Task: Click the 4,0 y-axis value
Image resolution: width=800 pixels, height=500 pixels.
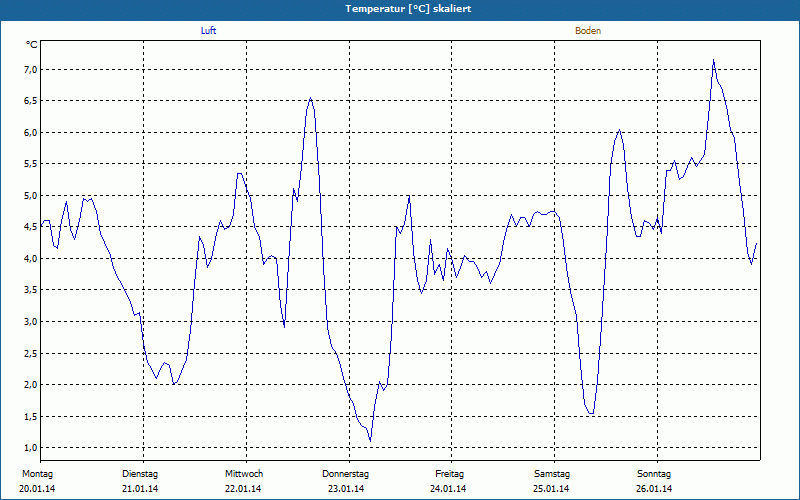Action: coord(32,259)
